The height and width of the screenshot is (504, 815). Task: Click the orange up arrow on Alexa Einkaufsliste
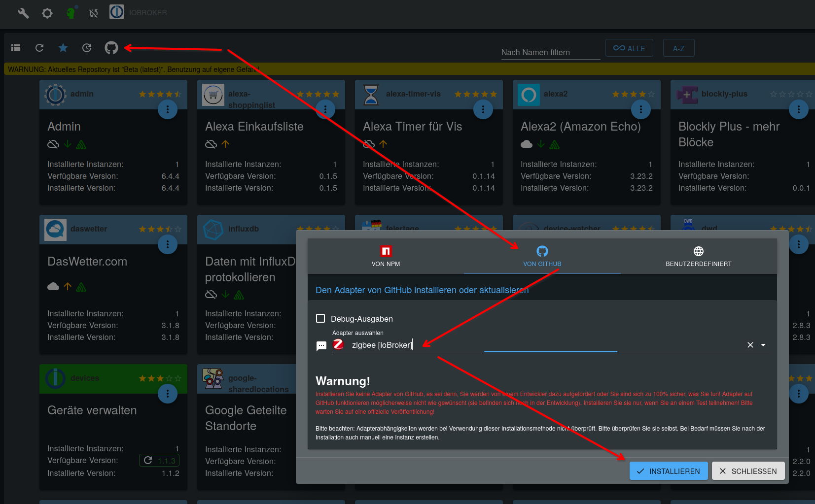click(x=225, y=144)
